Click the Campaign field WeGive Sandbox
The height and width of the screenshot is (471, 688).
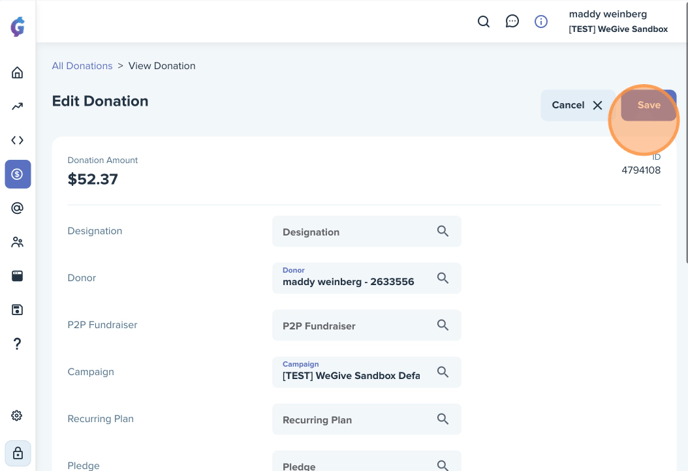click(366, 372)
